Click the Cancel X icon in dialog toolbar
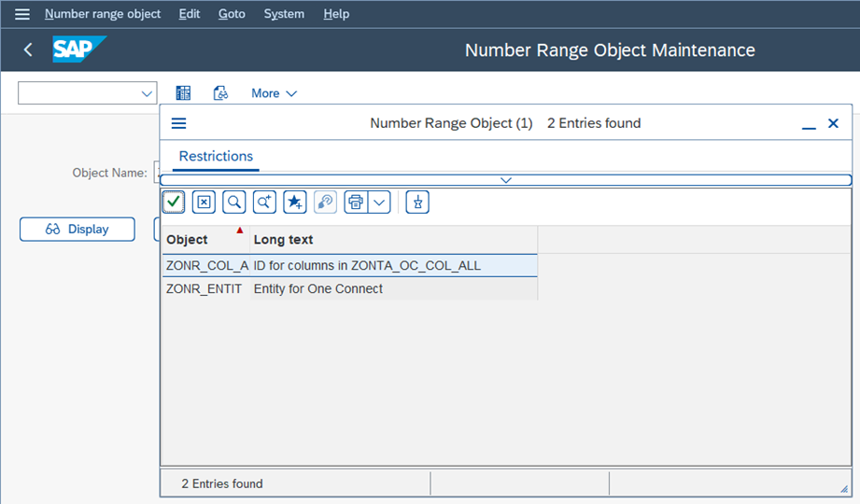The image size is (860, 504). [204, 202]
